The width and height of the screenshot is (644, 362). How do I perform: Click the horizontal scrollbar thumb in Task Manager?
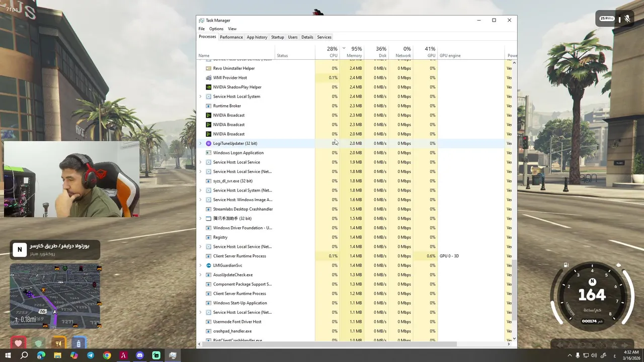[x=329, y=344]
